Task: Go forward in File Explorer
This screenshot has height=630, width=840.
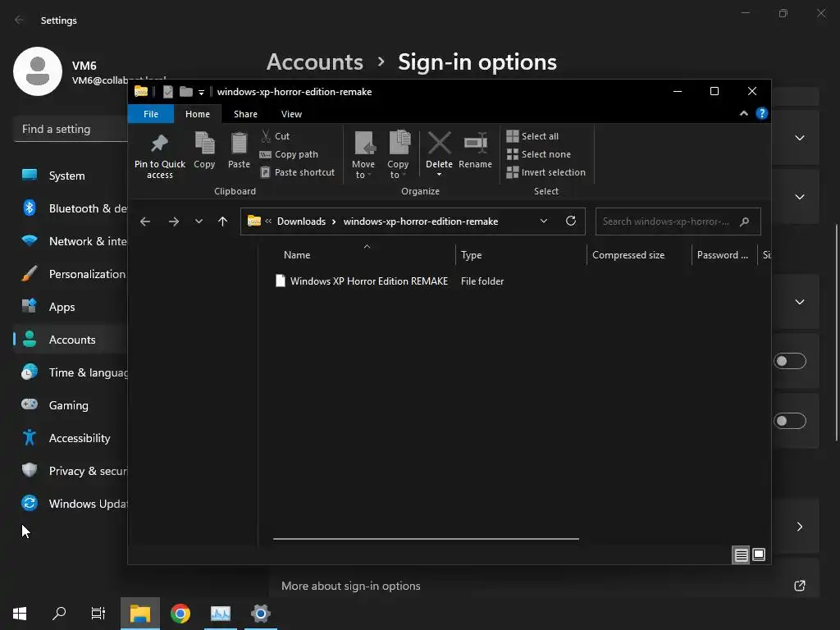Action: pos(174,221)
